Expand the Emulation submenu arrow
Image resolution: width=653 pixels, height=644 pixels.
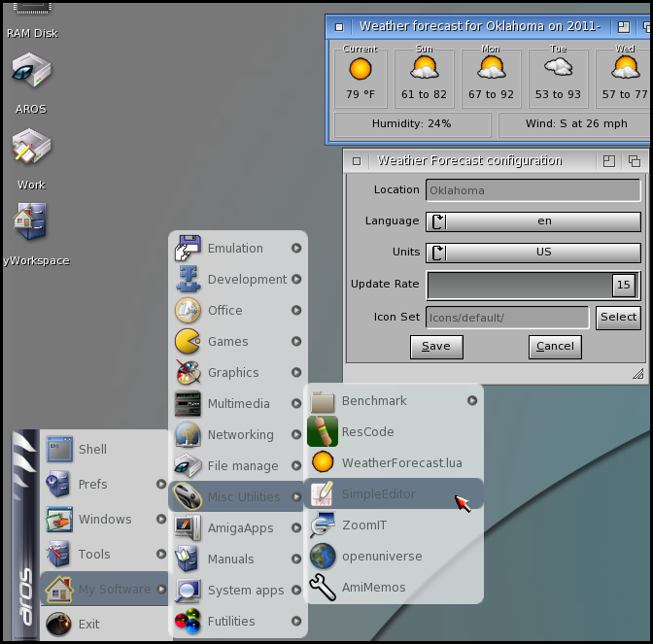(x=296, y=248)
